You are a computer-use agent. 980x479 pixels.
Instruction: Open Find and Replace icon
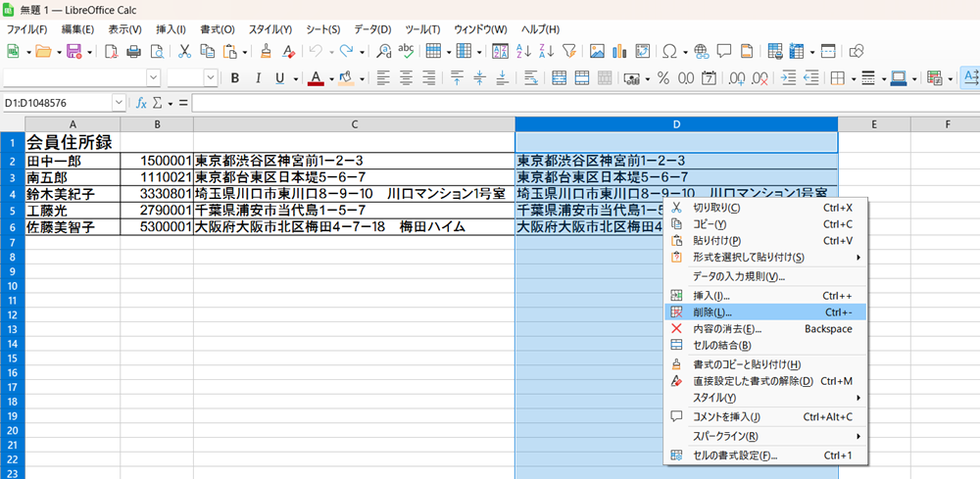383,51
